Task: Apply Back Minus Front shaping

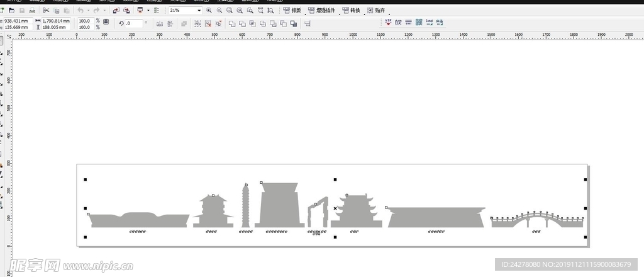Action: click(x=284, y=23)
